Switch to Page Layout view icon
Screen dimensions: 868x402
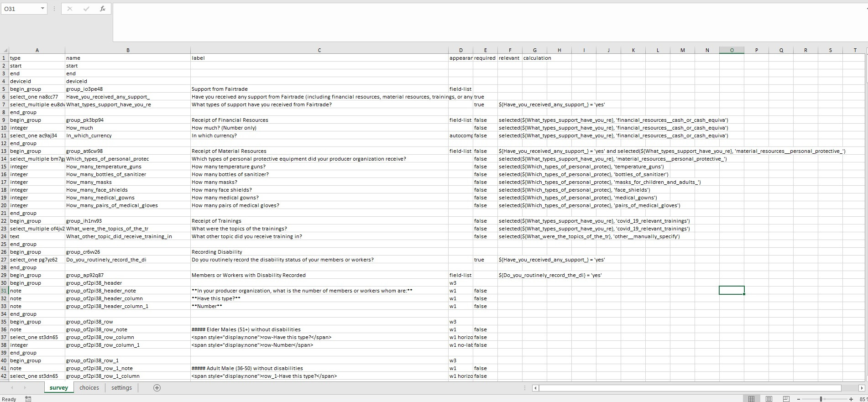click(x=769, y=399)
